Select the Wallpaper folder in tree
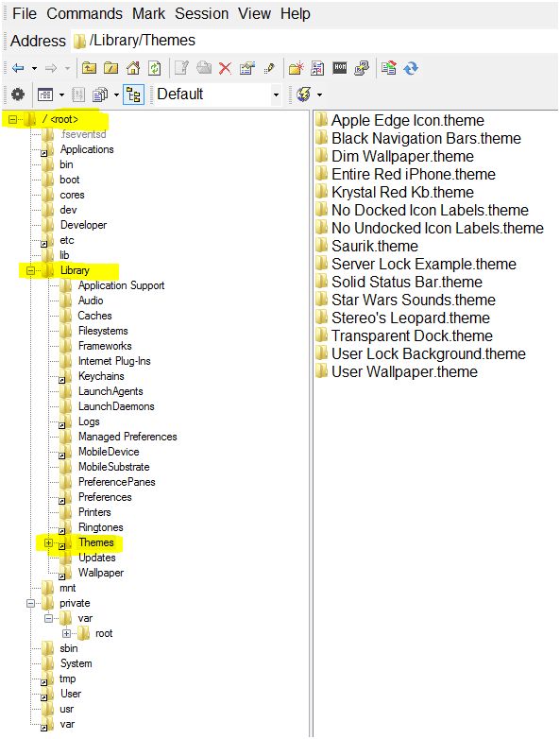The height and width of the screenshot is (739, 560). point(101,573)
